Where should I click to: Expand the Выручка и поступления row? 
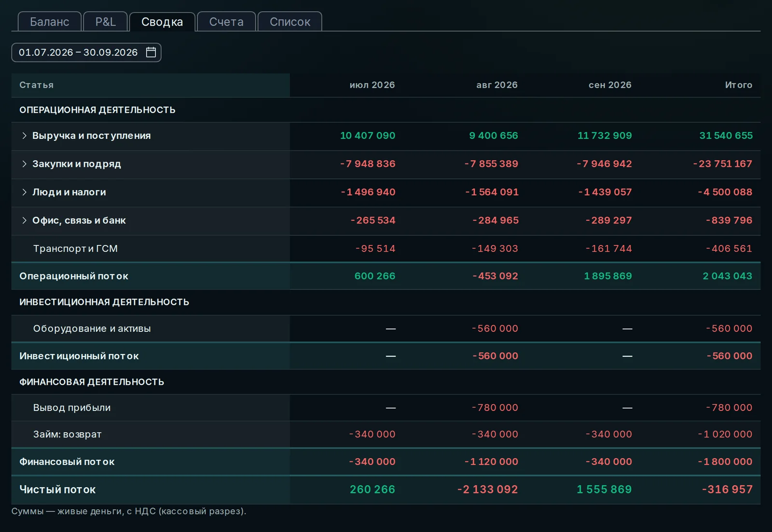click(24, 136)
